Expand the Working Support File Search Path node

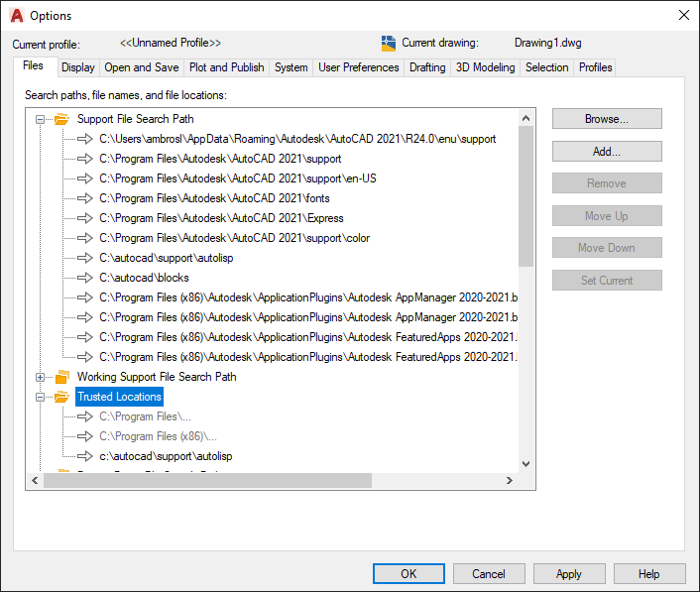pos(41,377)
